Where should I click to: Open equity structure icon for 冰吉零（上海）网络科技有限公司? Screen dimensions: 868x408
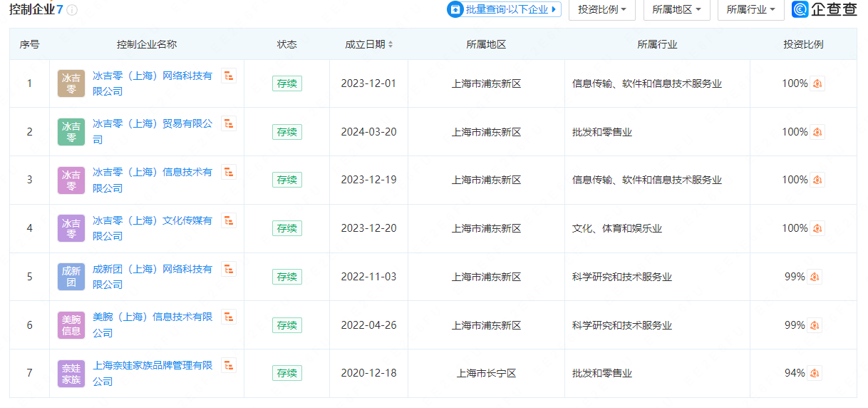tap(229, 76)
